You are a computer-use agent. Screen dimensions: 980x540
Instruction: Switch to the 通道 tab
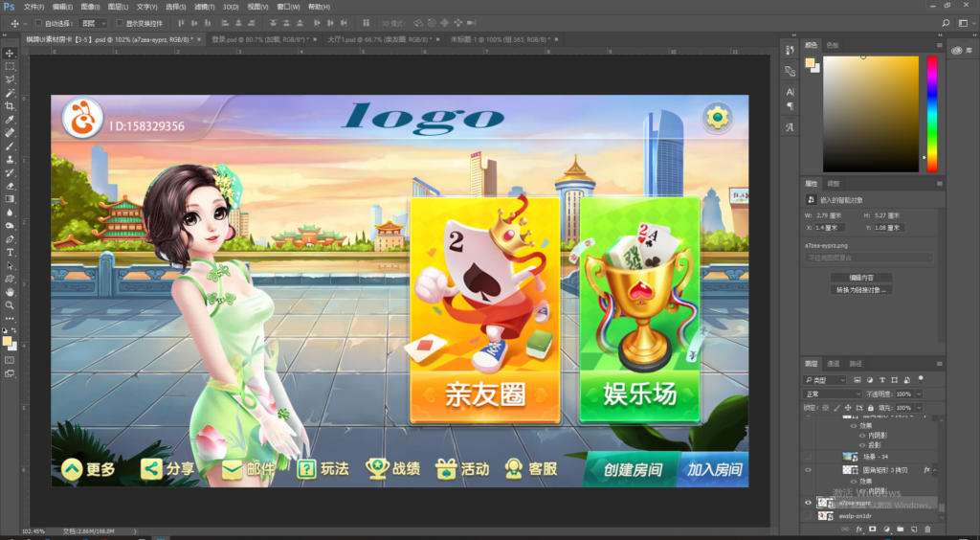click(834, 364)
